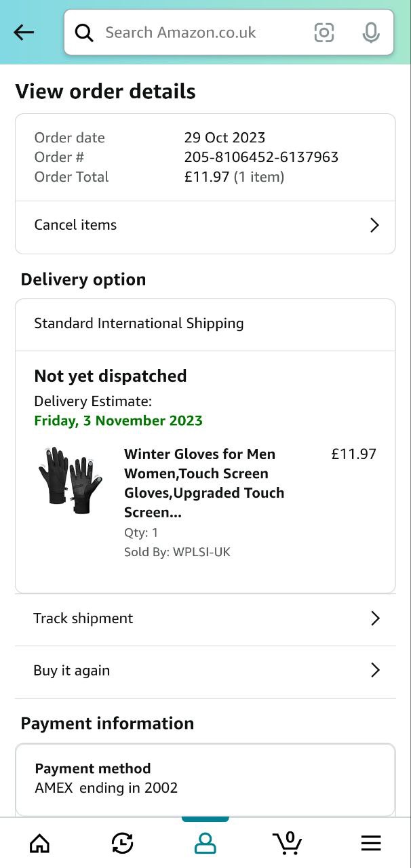Screen dimensions: 411x868
Task: Open the shopping basket
Action: tap(288, 843)
